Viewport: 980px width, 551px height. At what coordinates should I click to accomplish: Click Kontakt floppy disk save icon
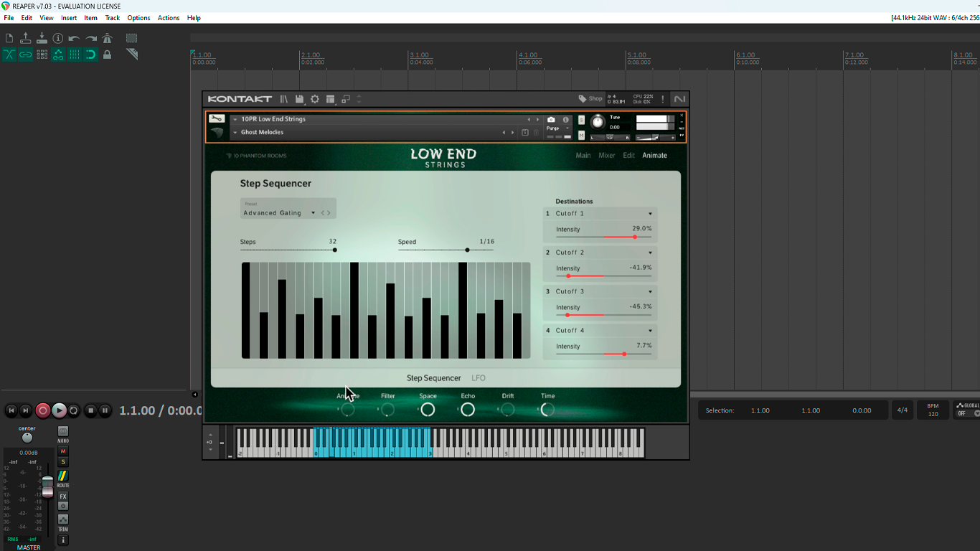[x=299, y=99]
